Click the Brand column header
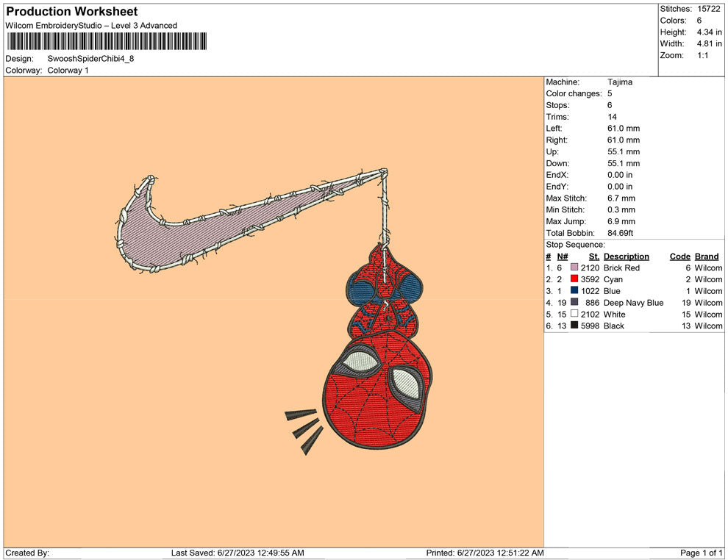The width and height of the screenshot is (728, 560). (707, 256)
